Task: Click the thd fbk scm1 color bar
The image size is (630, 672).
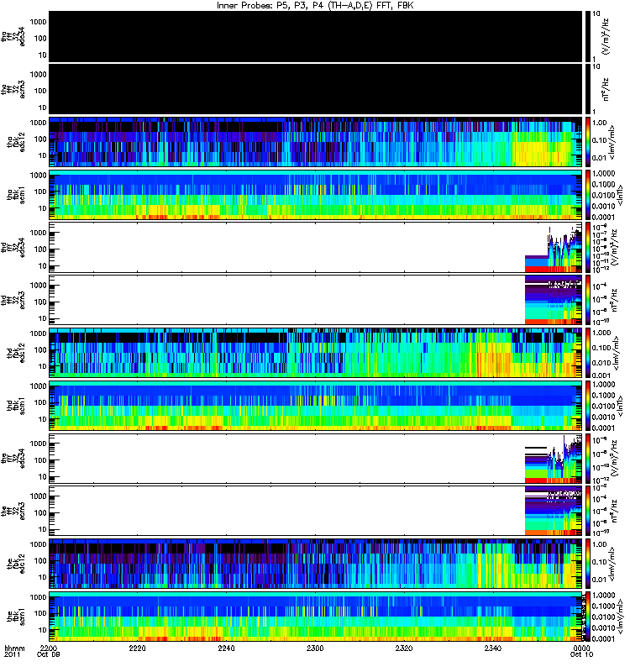Action: (588, 406)
